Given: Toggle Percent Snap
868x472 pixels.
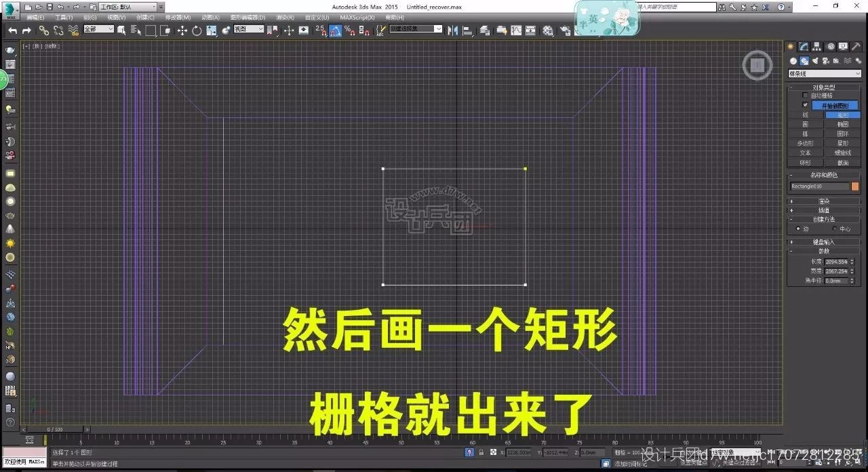Looking at the screenshot, I should [350, 31].
